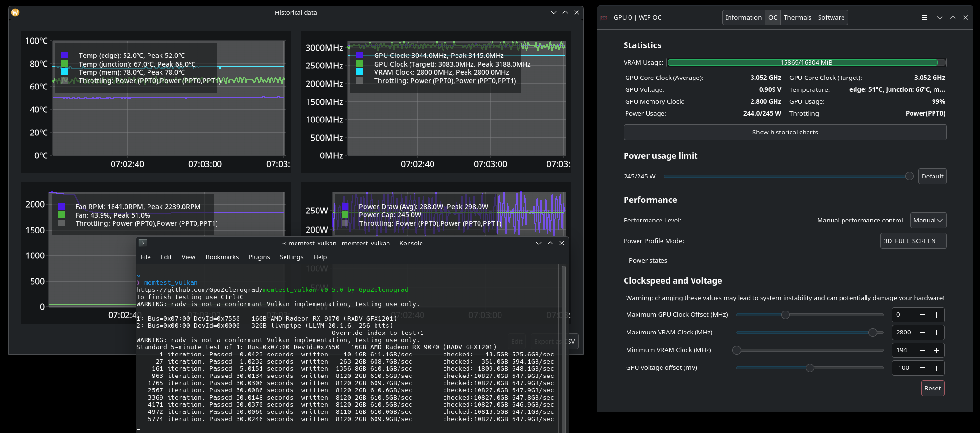Image resolution: width=980 pixels, height=433 pixels.
Task: Click the Maximum VRAM Clock slider handle
Action: click(873, 333)
